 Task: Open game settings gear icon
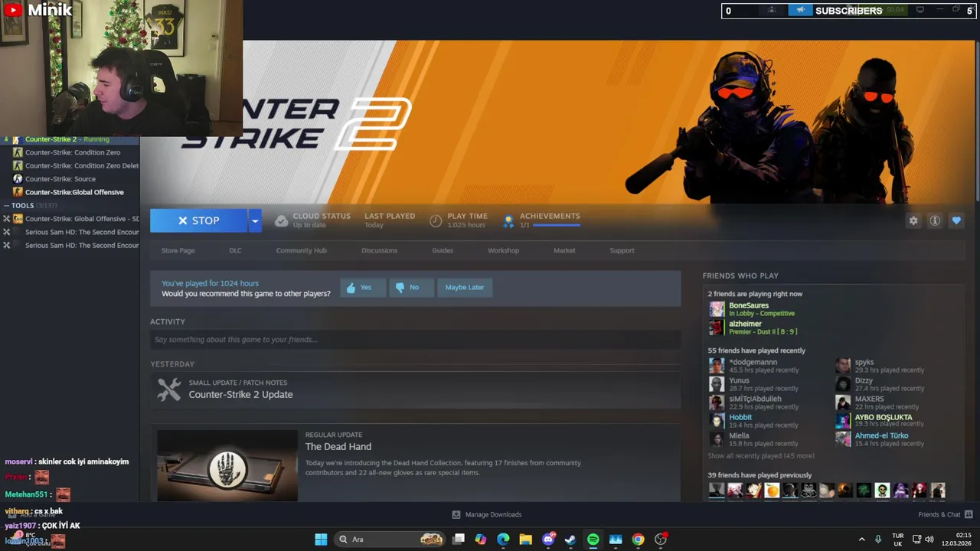coord(913,220)
